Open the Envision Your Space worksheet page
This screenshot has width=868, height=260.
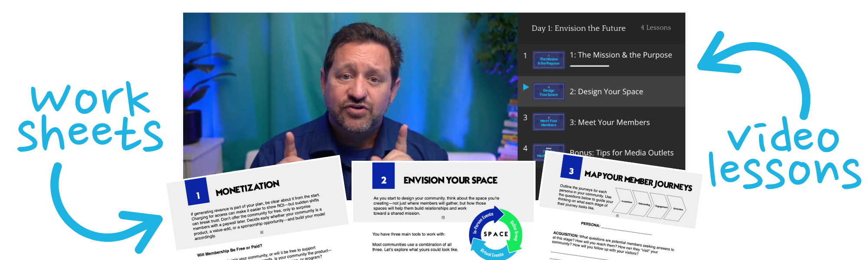443,211
